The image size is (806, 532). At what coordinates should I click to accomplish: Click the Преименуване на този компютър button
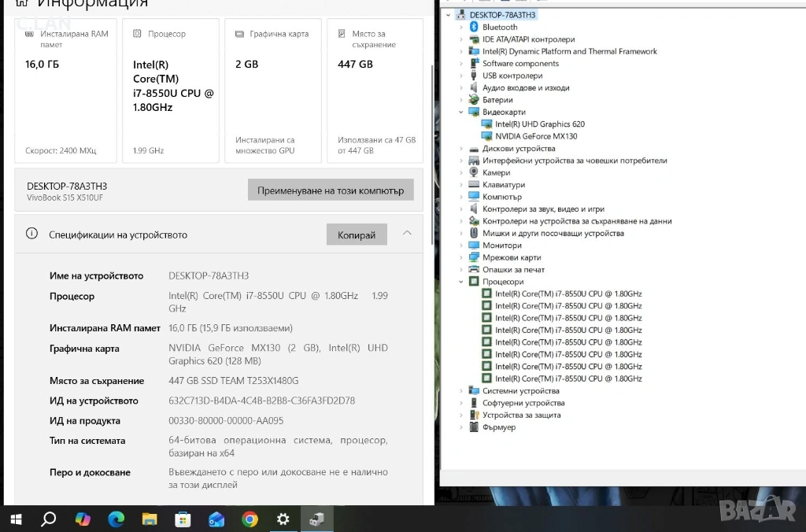point(331,190)
